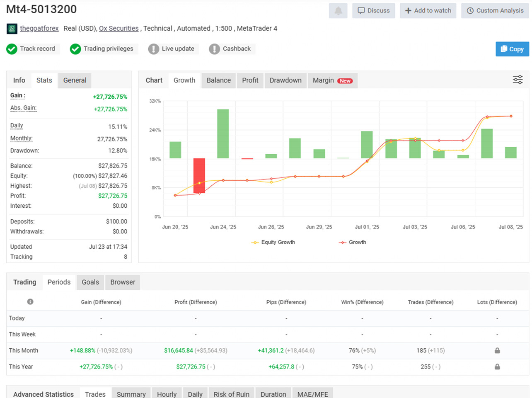Open thegoatforex profile link

[39, 29]
